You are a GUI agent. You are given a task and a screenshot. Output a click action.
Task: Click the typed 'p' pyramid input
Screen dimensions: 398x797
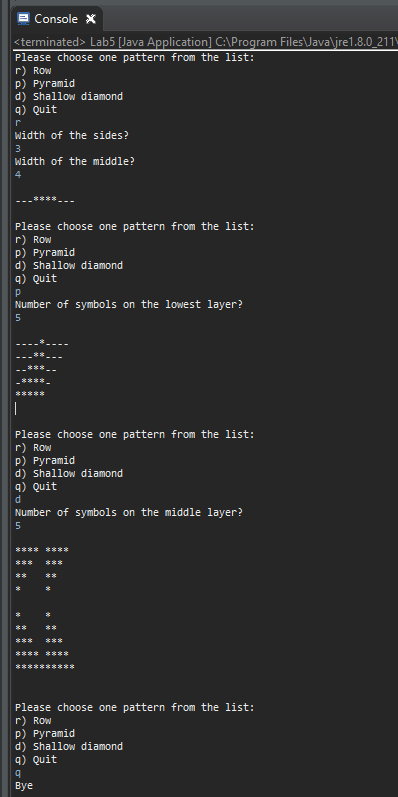[18, 292]
